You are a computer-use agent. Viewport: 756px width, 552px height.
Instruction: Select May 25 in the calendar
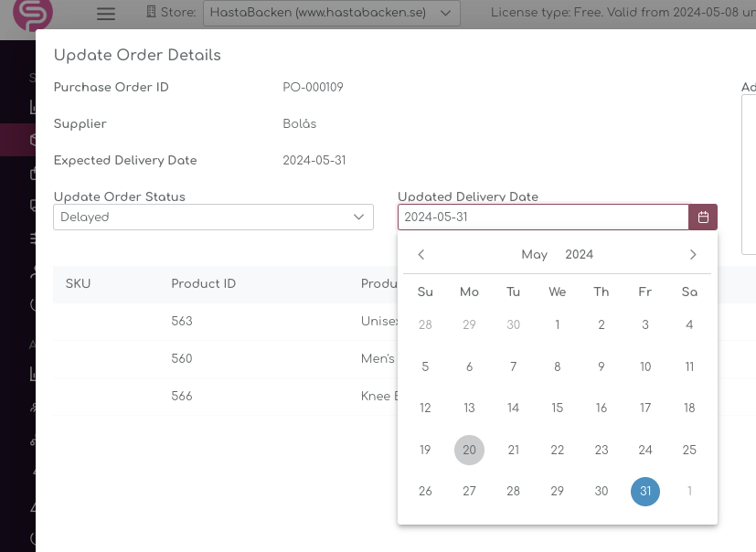[x=689, y=450]
